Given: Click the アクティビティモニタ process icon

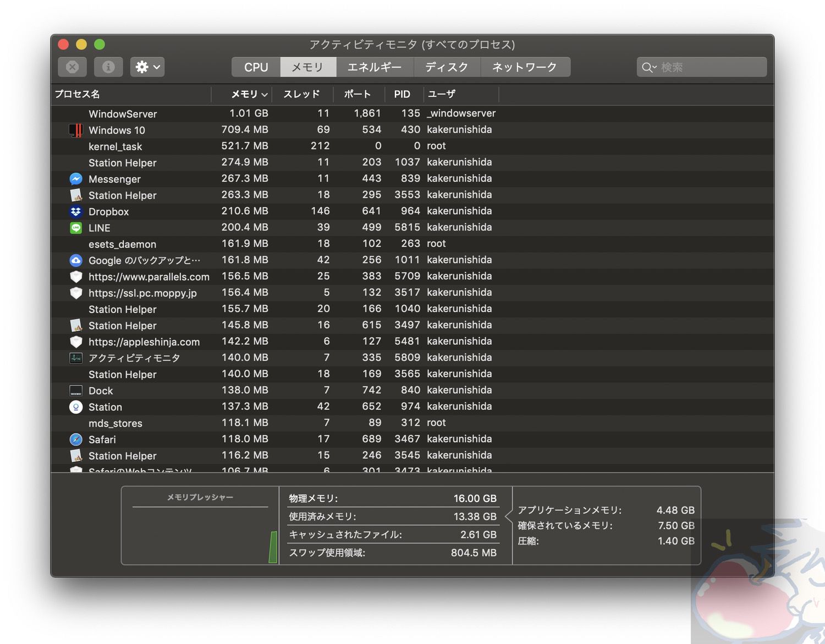Looking at the screenshot, I should [76, 358].
